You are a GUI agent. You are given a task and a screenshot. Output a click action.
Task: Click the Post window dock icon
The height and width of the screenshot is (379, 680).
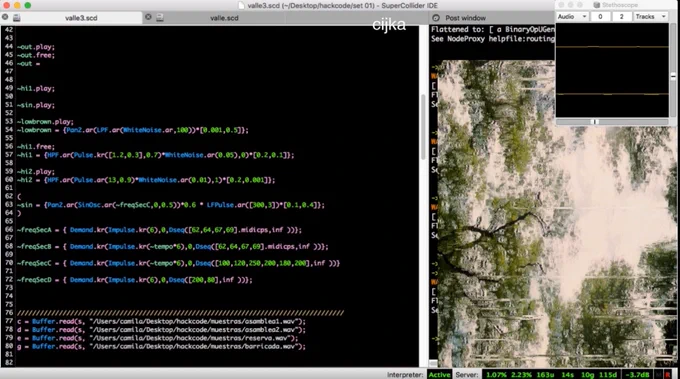(436, 18)
